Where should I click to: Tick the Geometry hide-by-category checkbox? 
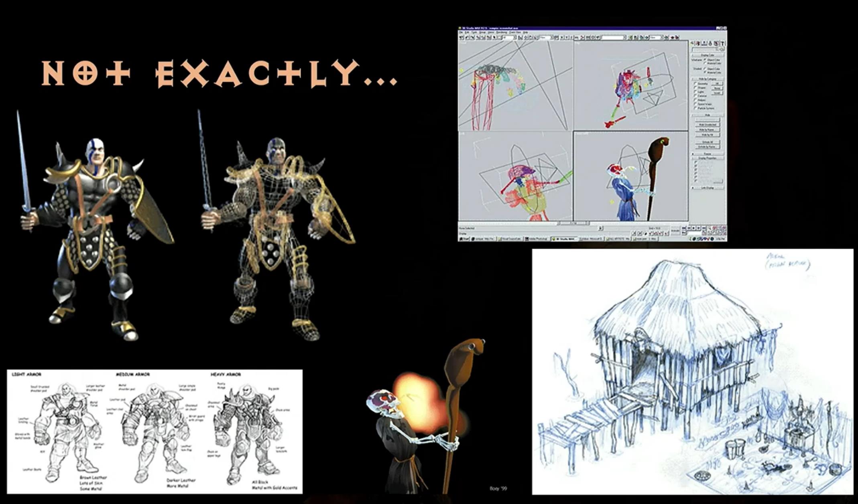[x=696, y=83]
